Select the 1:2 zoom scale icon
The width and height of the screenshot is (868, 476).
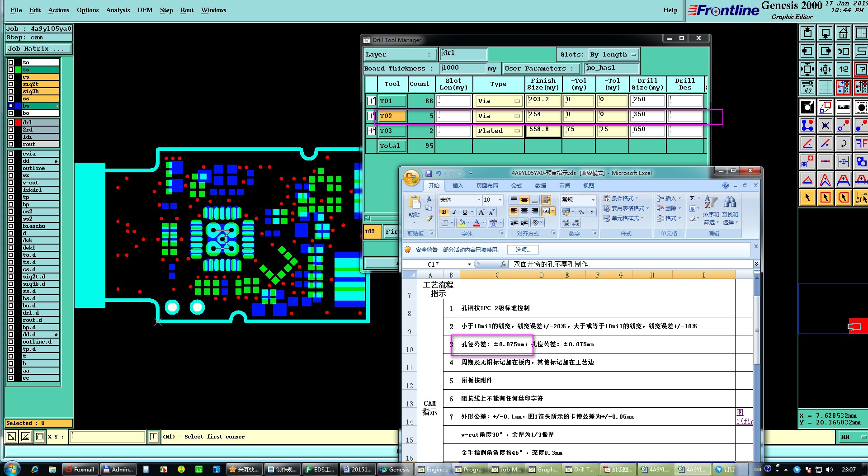coord(843,69)
